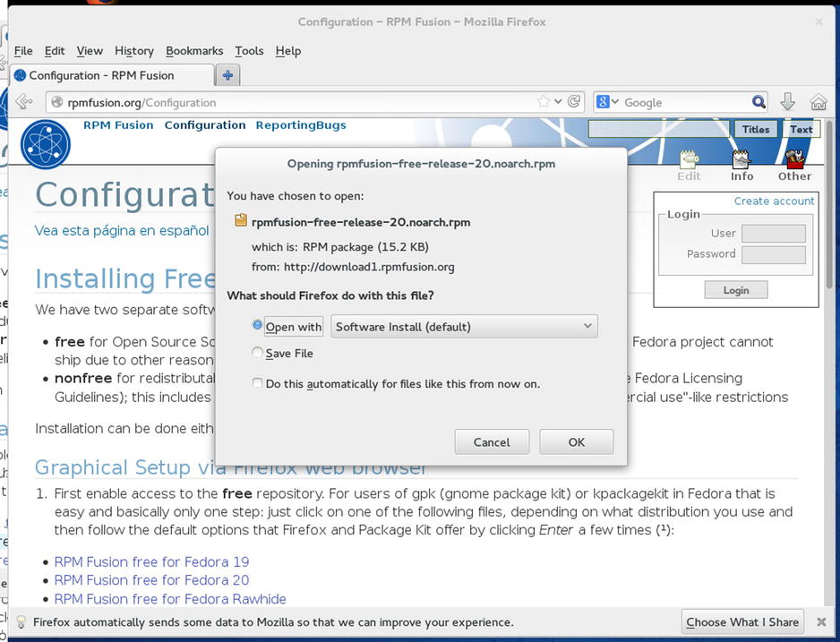Image resolution: width=840 pixels, height=642 pixels.
Task: Click the 'RPM Fusion free for Fedora 20' link
Action: 151,580
